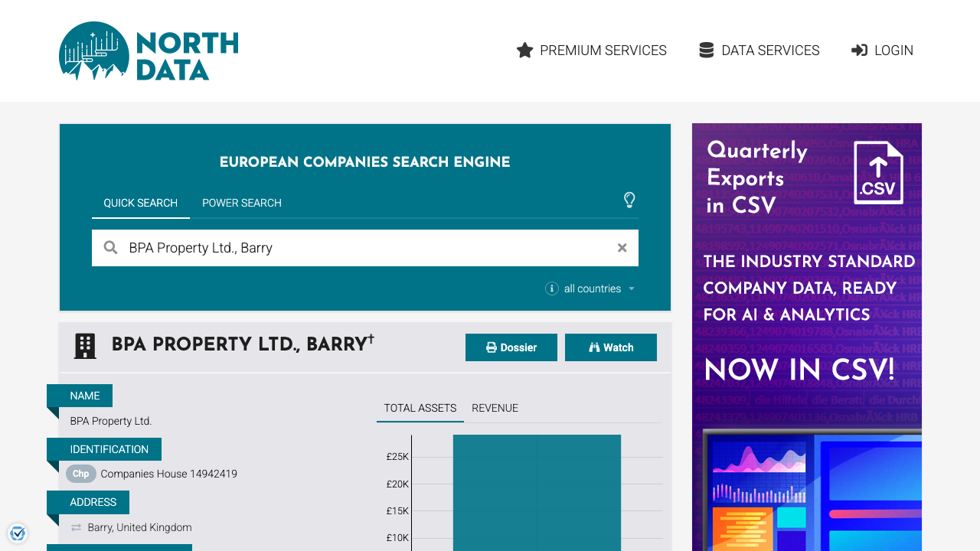Click the info icon beside all countries

pyautogui.click(x=551, y=289)
